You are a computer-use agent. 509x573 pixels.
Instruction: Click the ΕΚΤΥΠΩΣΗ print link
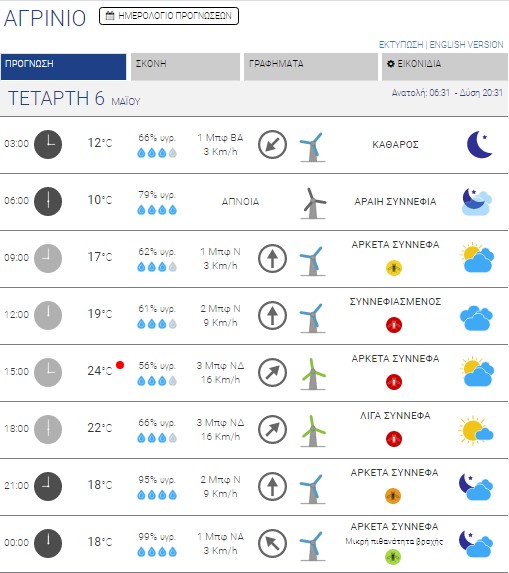coord(401,45)
